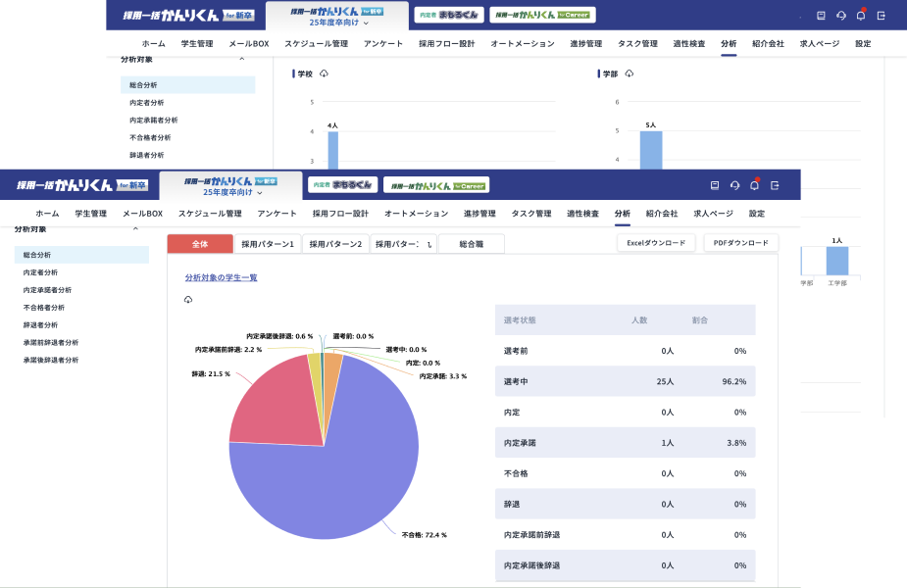Open the support headset icon in back window
Image resolution: width=907 pixels, height=588 pixels.
point(841,16)
